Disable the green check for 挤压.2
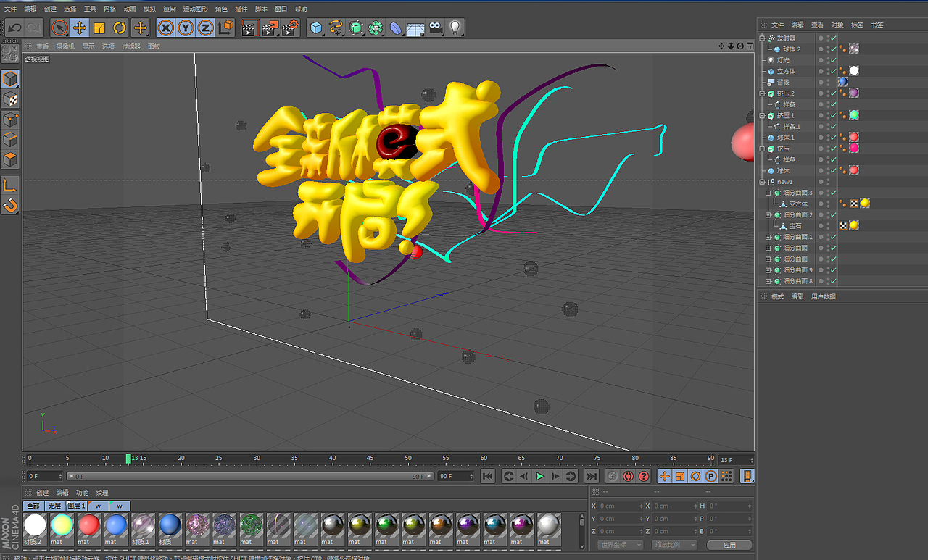 [833, 93]
